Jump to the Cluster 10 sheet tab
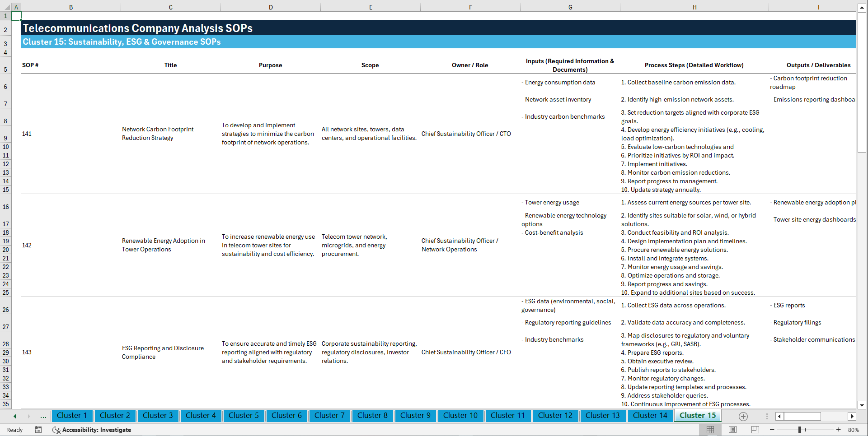The width and height of the screenshot is (868, 436). [x=460, y=416]
